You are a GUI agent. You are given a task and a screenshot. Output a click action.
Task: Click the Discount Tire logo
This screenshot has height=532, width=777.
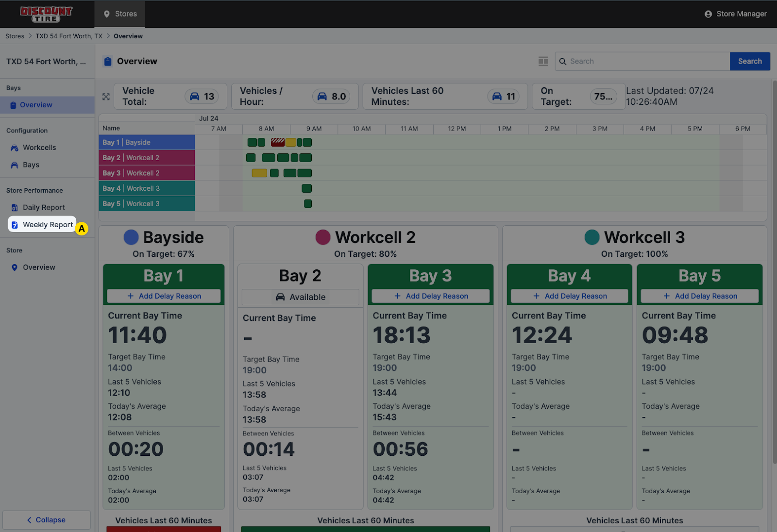[46, 14]
